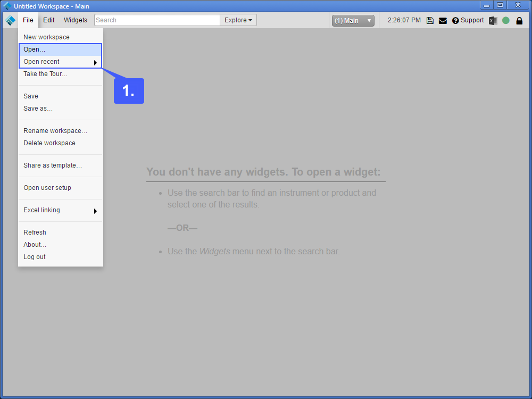
Task: Open the Edit menu
Action: pos(49,20)
